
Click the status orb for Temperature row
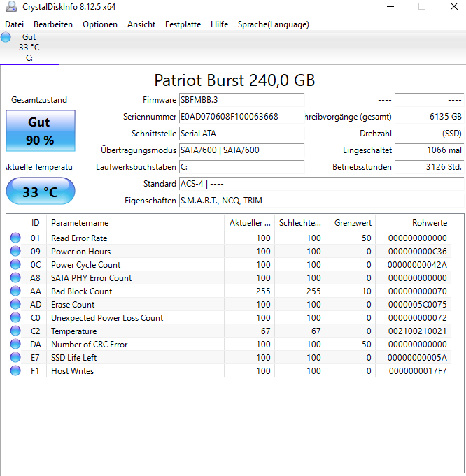coord(15,331)
